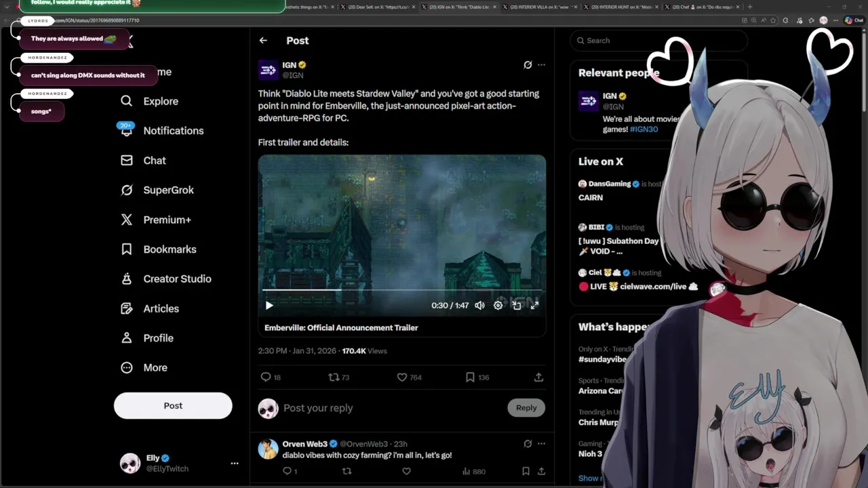
Task: Open a new browser tab
Action: pyautogui.click(x=749, y=7)
